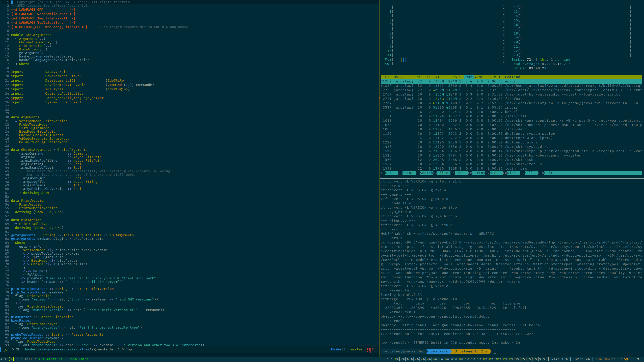The height and width of the screenshot is (362, 644).
Task: Click the /usr/src segment in terminal prompt
Action: 439,351
